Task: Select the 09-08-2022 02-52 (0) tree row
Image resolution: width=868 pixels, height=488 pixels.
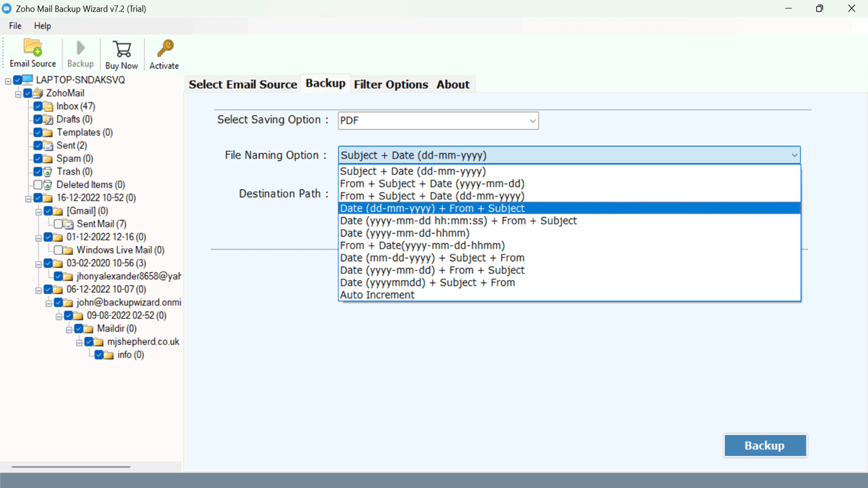Action: pos(126,316)
